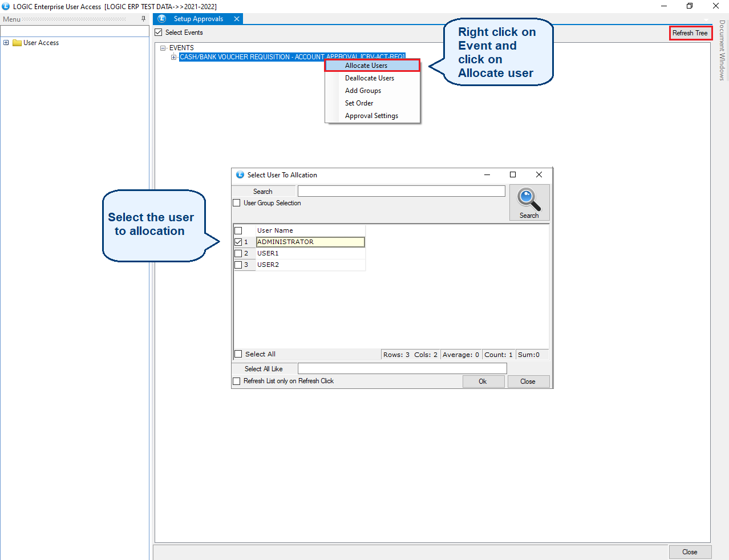Choose Allocate Users from context menu
Image resolution: width=729 pixels, height=560 pixels.
click(366, 66)
